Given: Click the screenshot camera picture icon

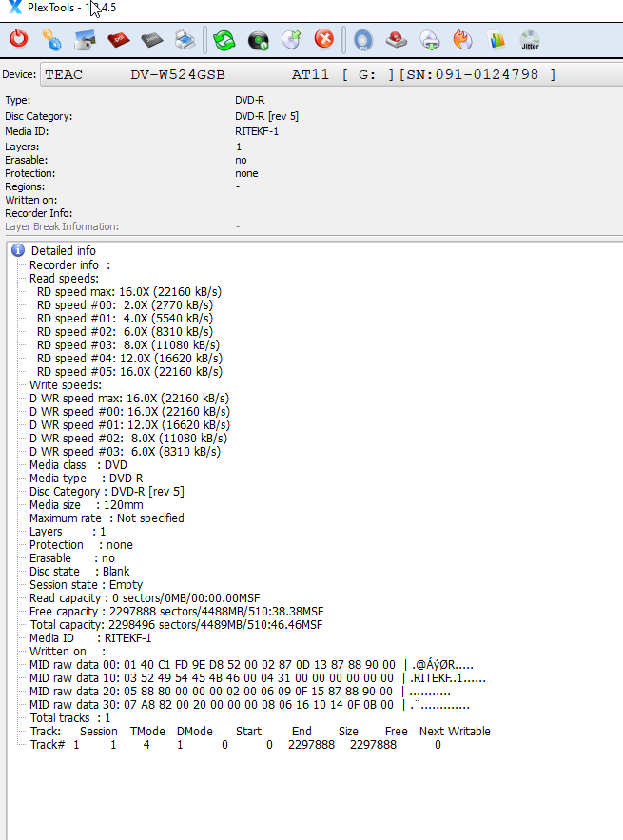Looking at the screenshot, I should 86,40.
